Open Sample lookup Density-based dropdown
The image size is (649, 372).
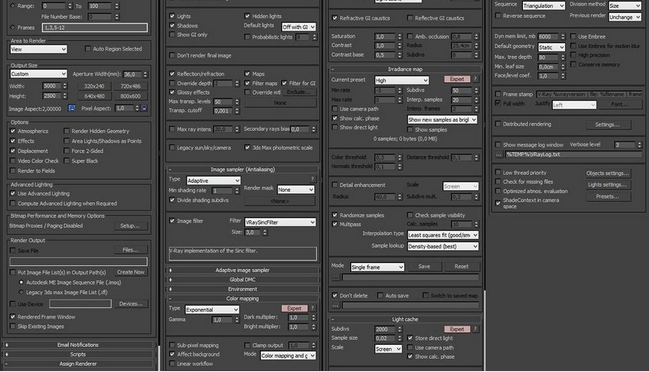(442, 246)
